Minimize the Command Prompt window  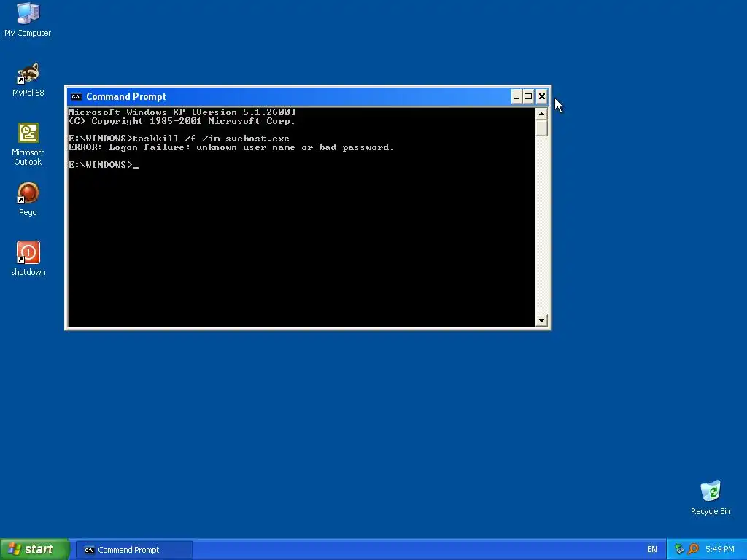click(516, 97)
